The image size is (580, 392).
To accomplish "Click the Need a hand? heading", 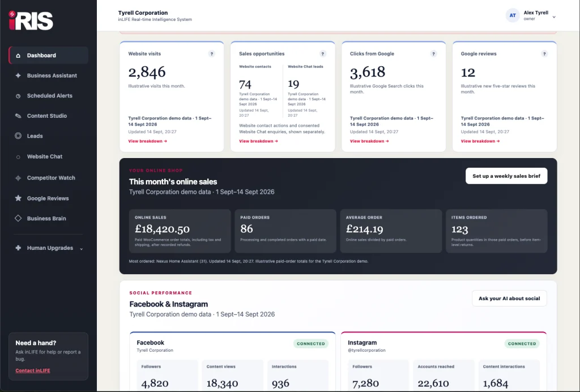I will pos(36,343).
